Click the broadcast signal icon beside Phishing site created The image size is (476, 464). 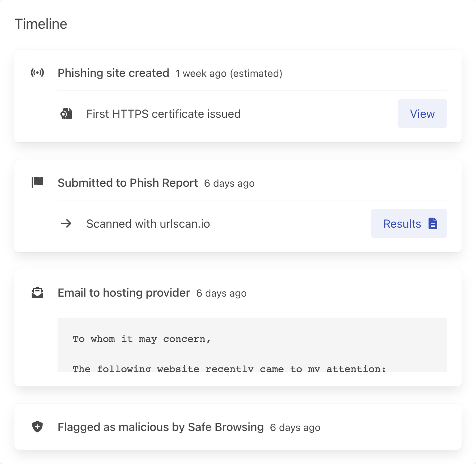pos(37,73)
